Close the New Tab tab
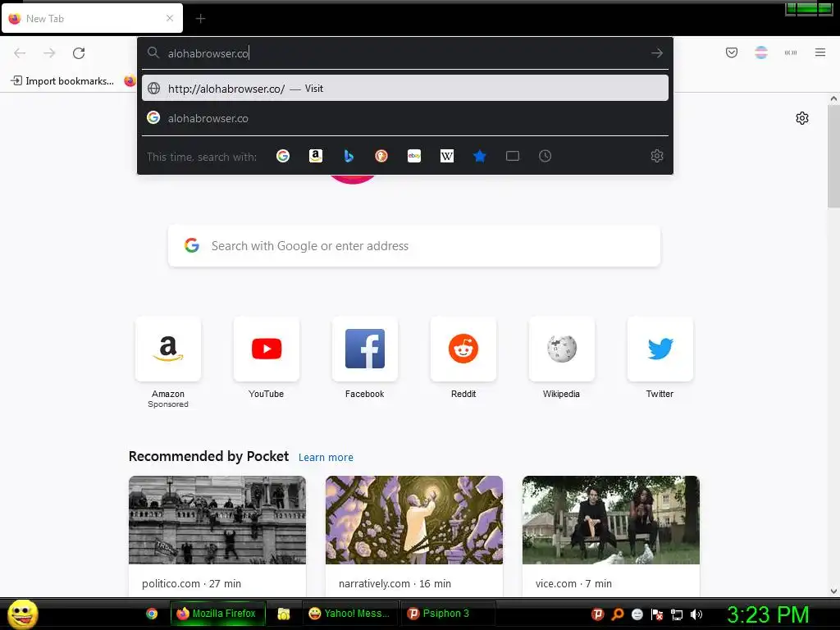840x630 pixels. [x=170, y=18]
